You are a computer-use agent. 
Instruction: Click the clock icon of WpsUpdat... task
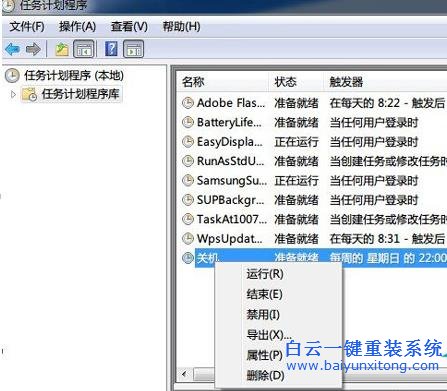[188, 238]
